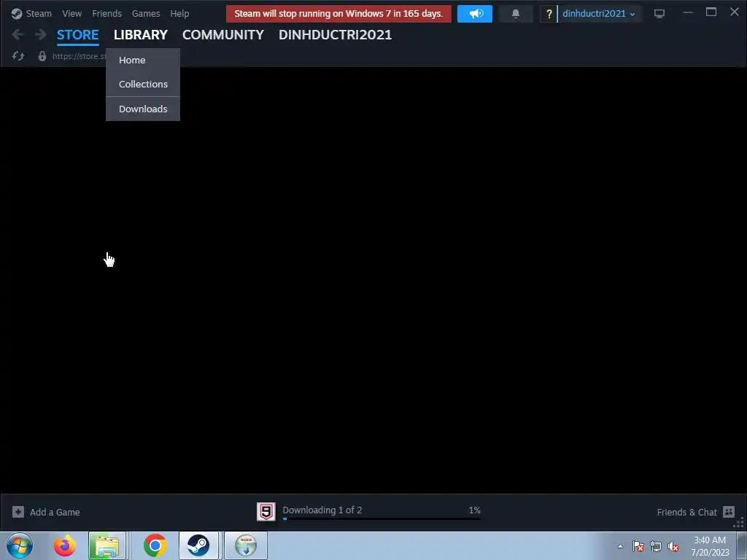Click the padlock security icon

(x=42, y=56)
